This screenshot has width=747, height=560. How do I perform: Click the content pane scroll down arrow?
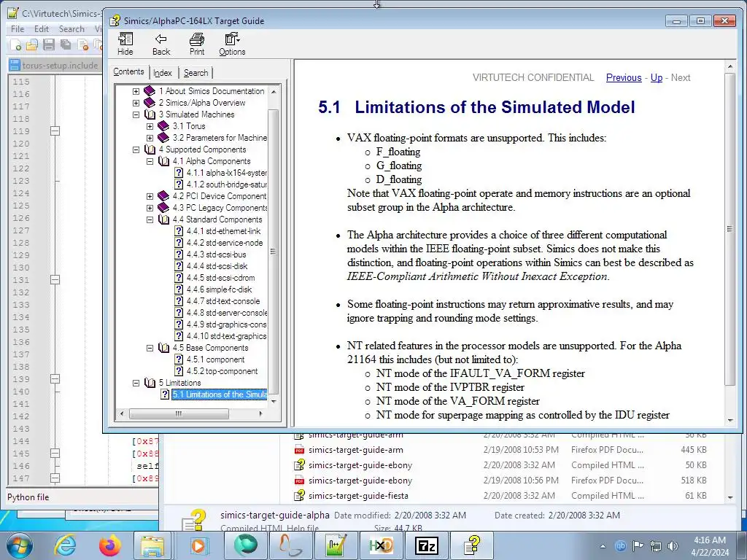click(x=730, y=421)
